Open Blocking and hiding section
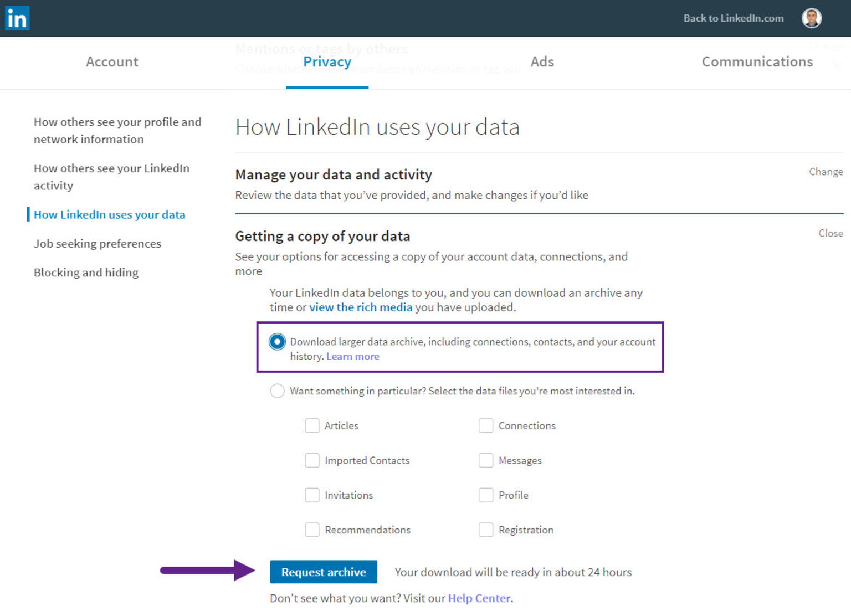851x616 pixels. [x=86, y=272]
